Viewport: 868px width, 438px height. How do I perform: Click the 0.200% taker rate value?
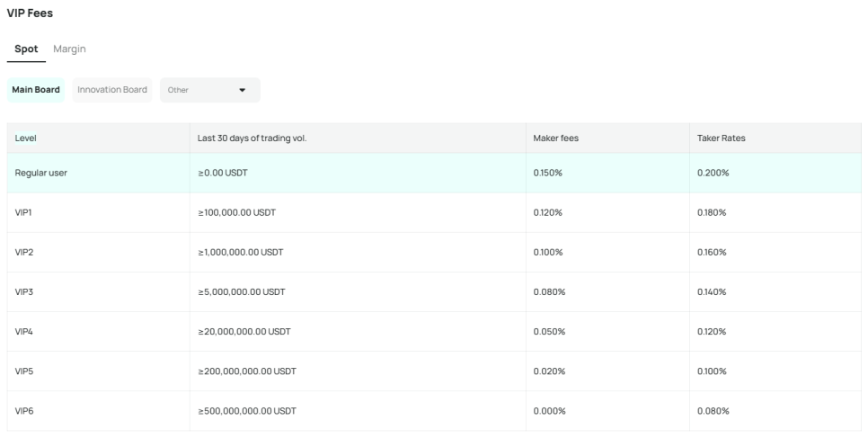pyautogui.click(x=713, y=173)
